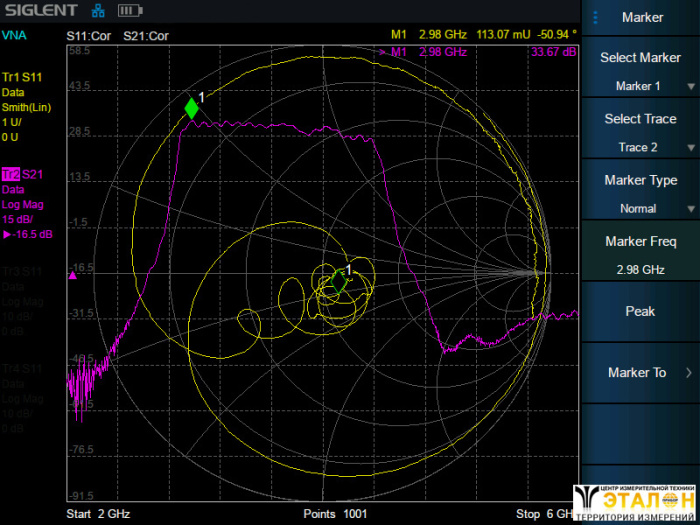This screenshot has height=525, width=700.
Task: Open the Select Marker dropdown
Action: [x=640, y=86]
